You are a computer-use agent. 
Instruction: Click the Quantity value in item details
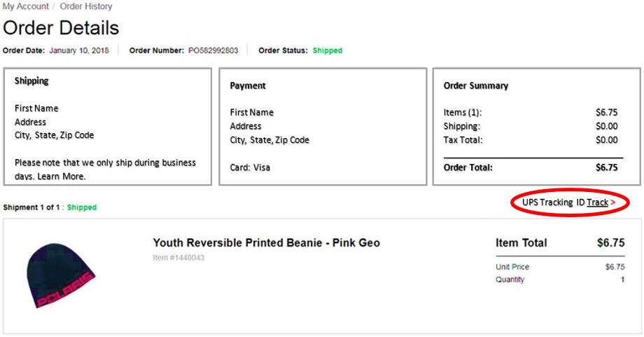pyautogui.click(x=622, y=280)
